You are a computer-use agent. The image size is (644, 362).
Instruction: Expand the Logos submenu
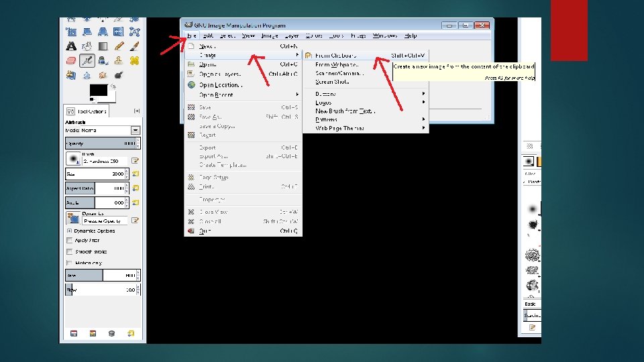pyautogui.click(x=366, y=103)
